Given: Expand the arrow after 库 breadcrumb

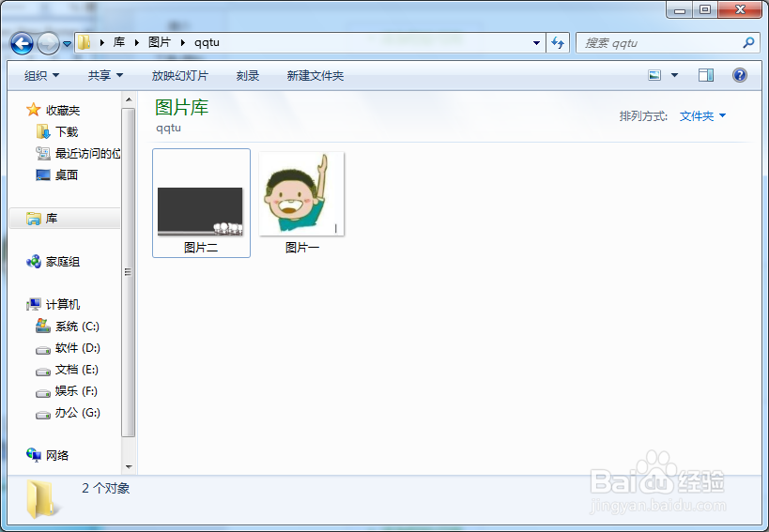Looking at the screenshot, I should (137, 42).
